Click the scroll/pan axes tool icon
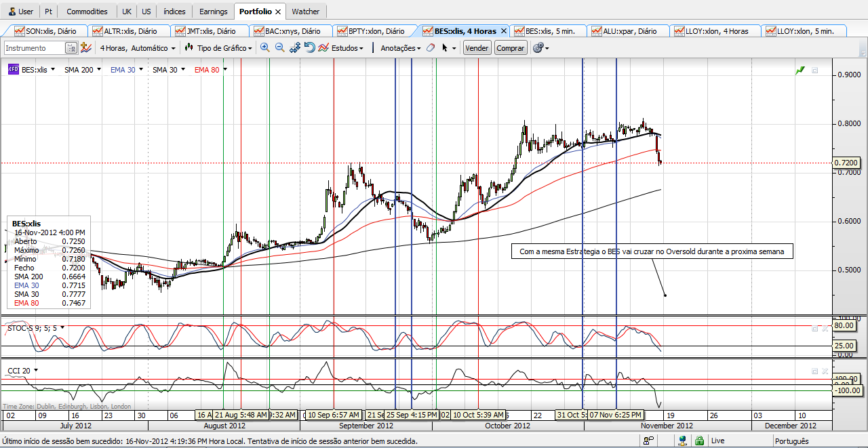Image resolution: width=868 pixels, height=448 pixels. 295,48
